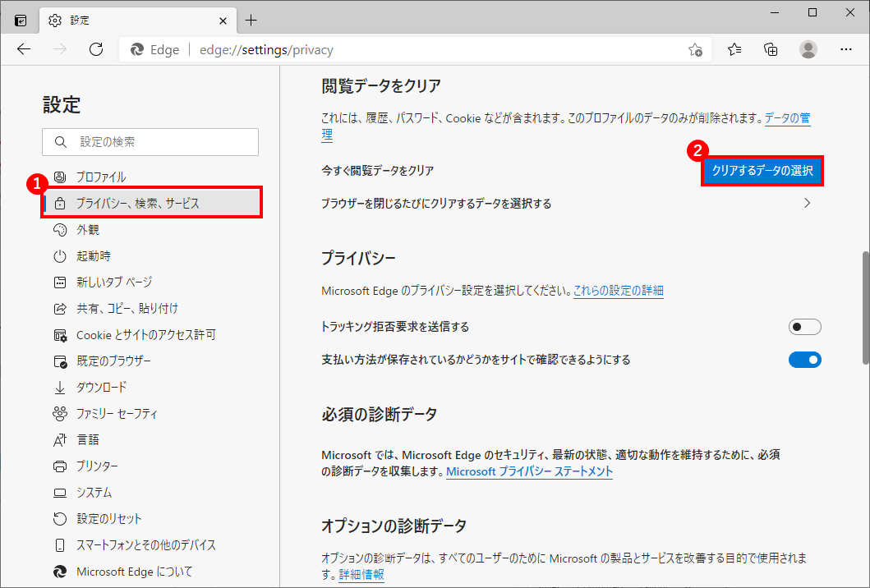The width and height of the screenshot is (870, 588).
Task: Open 言語 settings
Action: coord(150,440)
